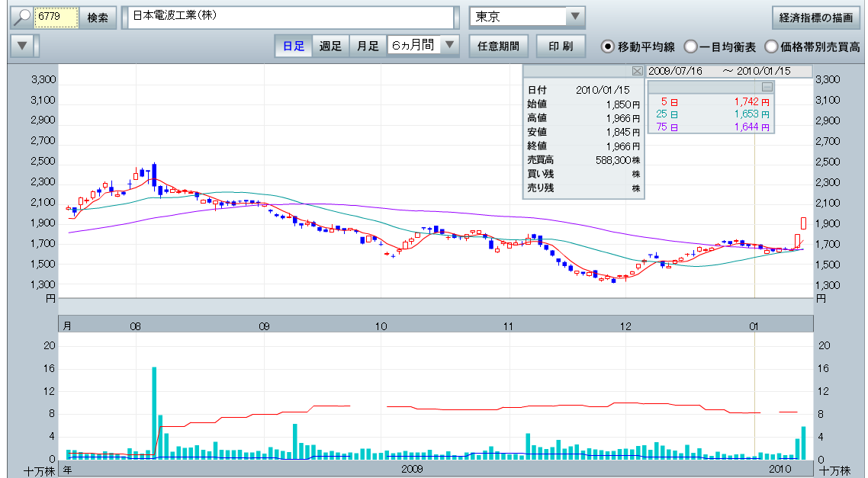Switch to 週足 weekly chart
The height and width of the screenshot is (478, 868).
pyautogui.click(x=330, y=46)
